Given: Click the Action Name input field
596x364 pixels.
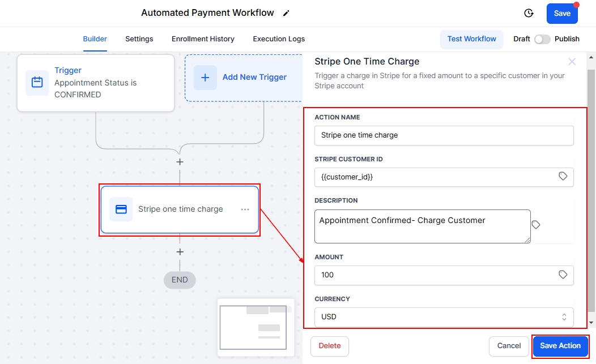Looking at the screenshot, I should tap(444, 135).
